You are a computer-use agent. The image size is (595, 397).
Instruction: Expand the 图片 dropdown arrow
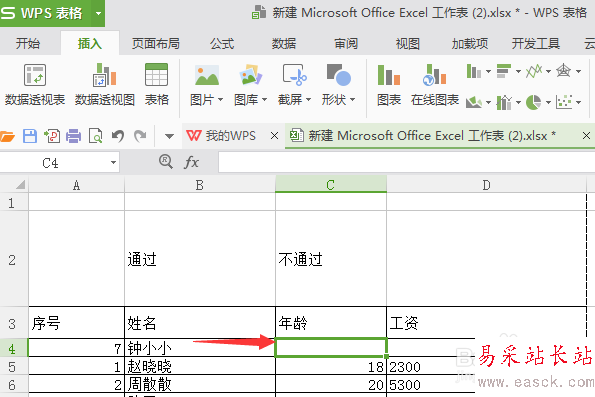pos(220,100)
